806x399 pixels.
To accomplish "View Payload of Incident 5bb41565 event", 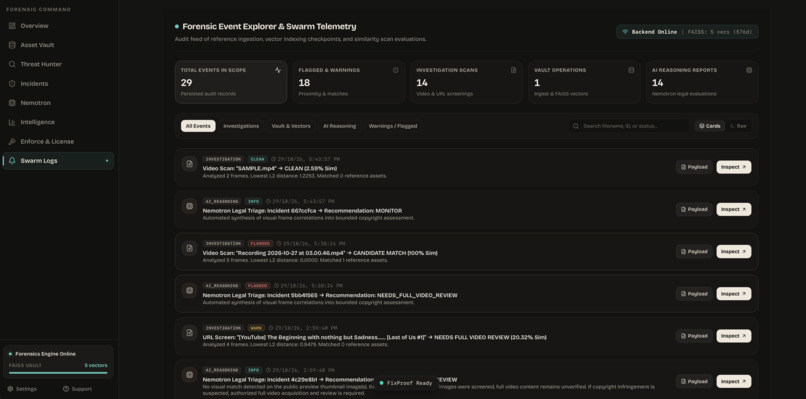I will tap(694, 294).
